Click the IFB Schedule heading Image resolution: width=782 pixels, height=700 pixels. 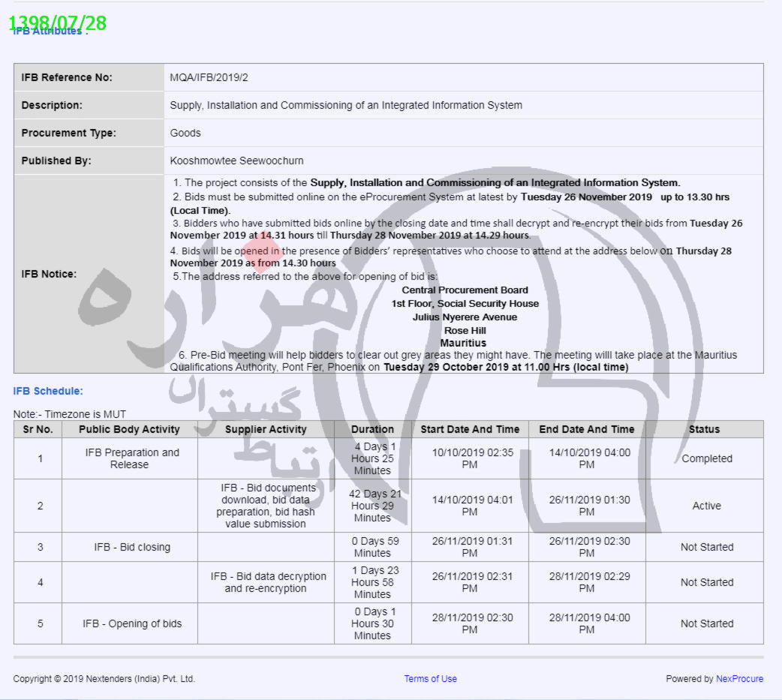[x=48, y=391]
